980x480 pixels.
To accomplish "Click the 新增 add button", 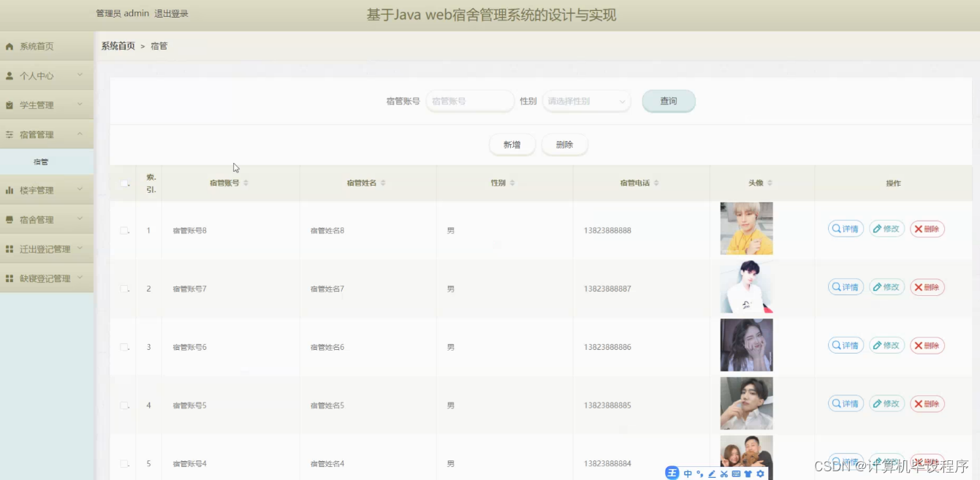I will pos(512,144).
